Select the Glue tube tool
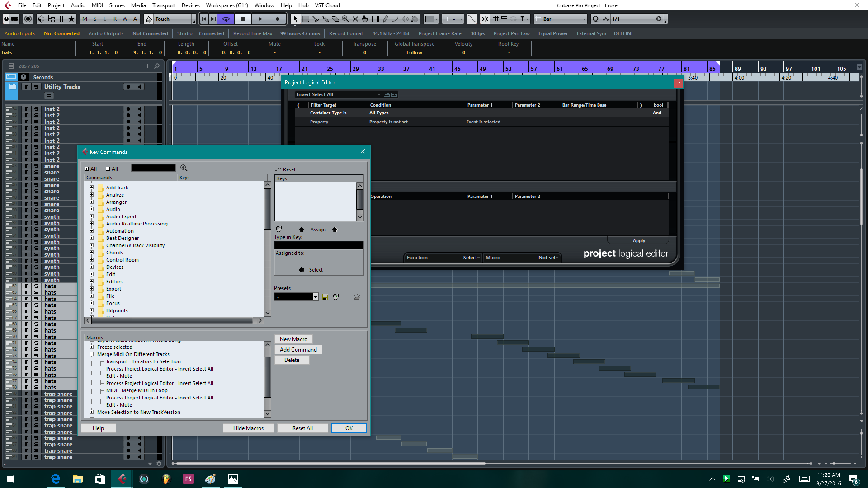This screenshot has height=488, width=868. (325, 19)
